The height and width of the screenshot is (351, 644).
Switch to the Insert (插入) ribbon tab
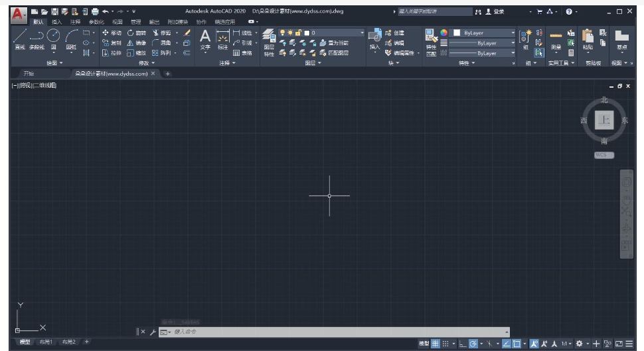click(57, 22)
